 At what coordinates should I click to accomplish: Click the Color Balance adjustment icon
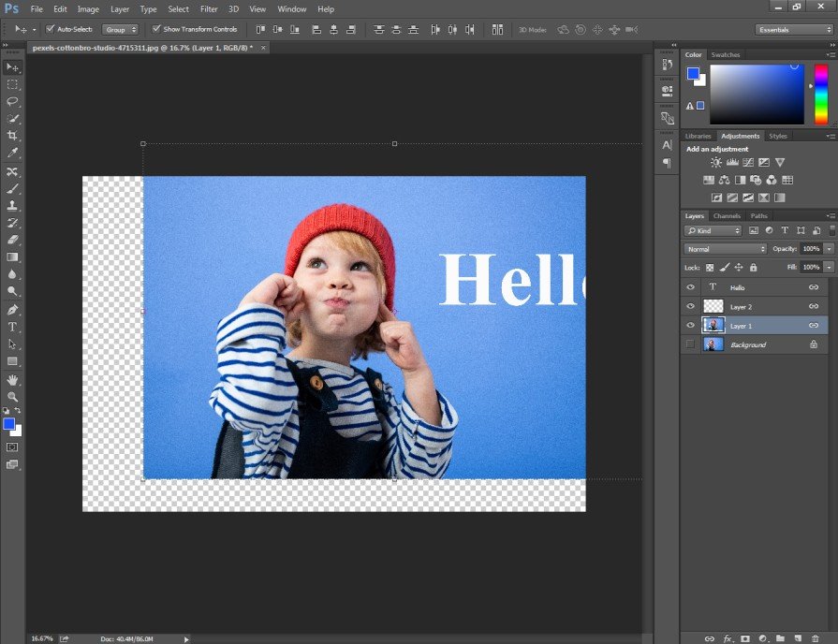pyautogui.click(x=724, y=180)
